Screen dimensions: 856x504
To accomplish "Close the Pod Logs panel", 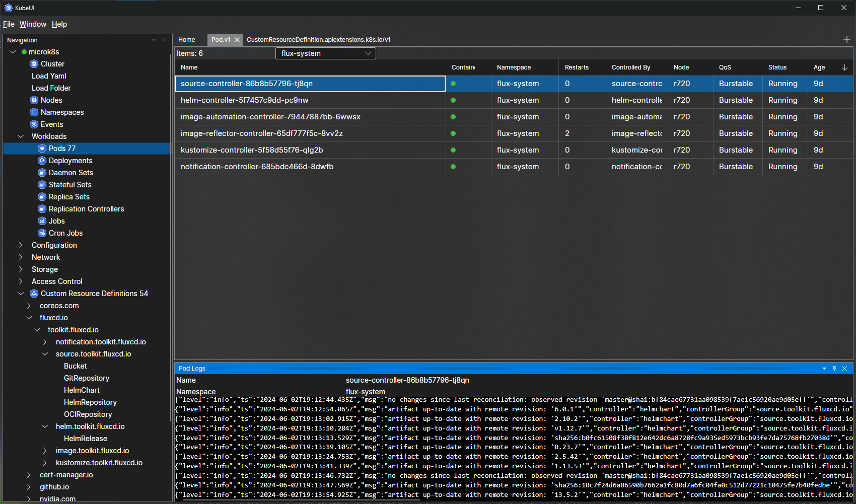I will pyautogui.click(x=844, y=369).
